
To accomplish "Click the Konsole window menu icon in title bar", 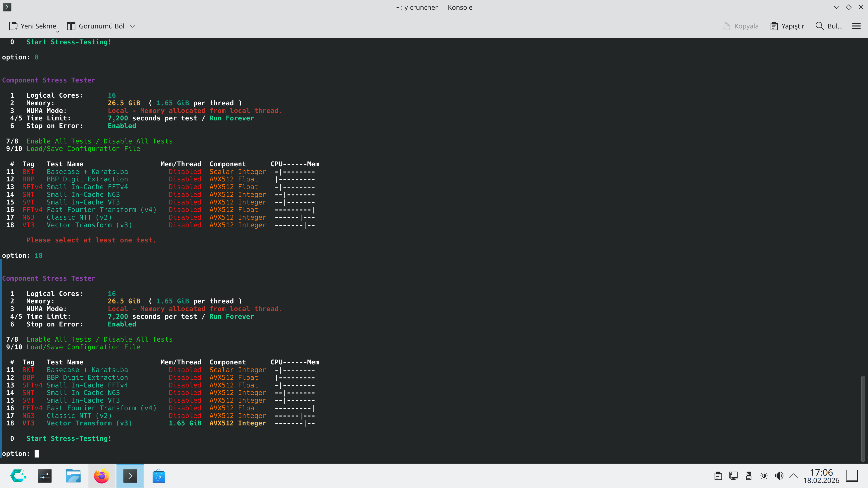I will coord(7,7).
